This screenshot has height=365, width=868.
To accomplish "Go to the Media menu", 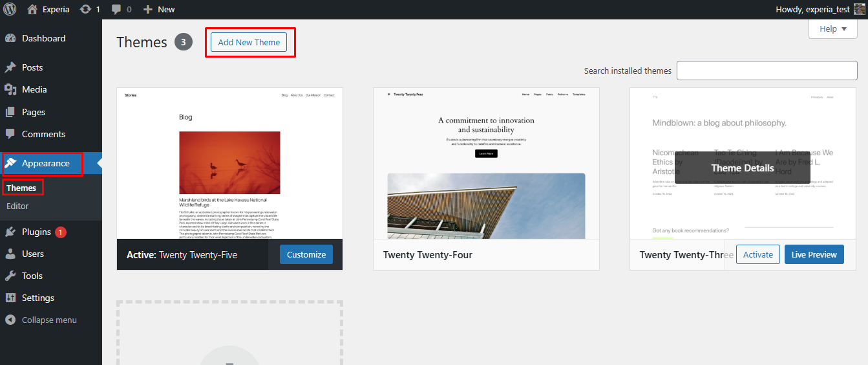I will [34, 89].
